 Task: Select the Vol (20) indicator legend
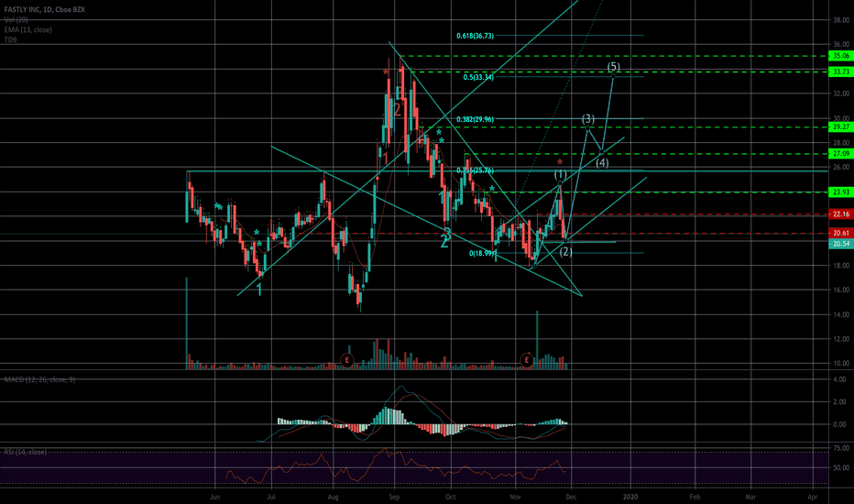(x=16, y=19)
